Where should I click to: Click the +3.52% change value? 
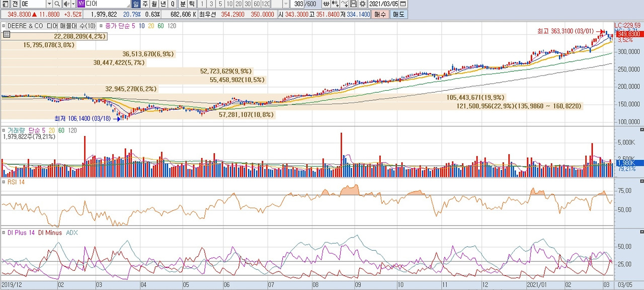72,15
